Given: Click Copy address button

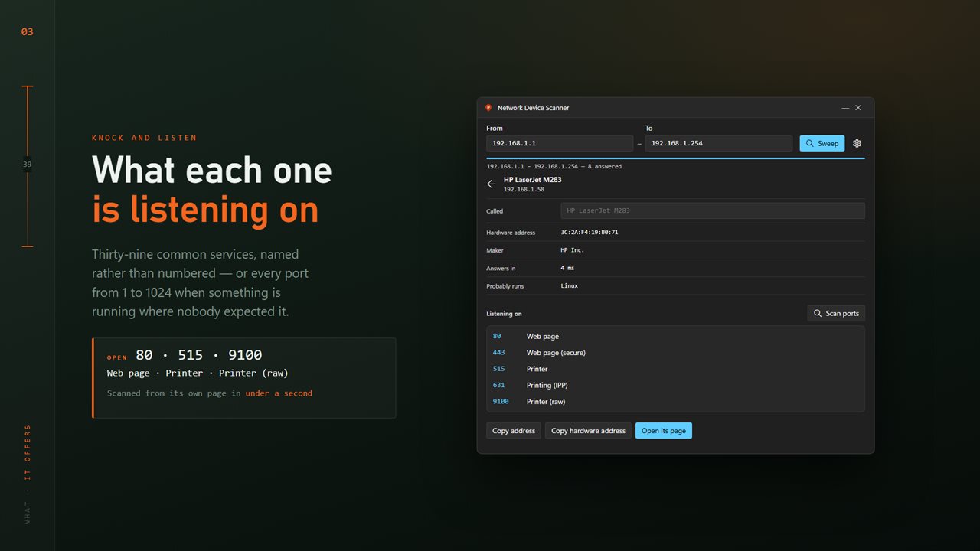Looking at the screenshot, I should pyautogui.click(x=514, y=431).
